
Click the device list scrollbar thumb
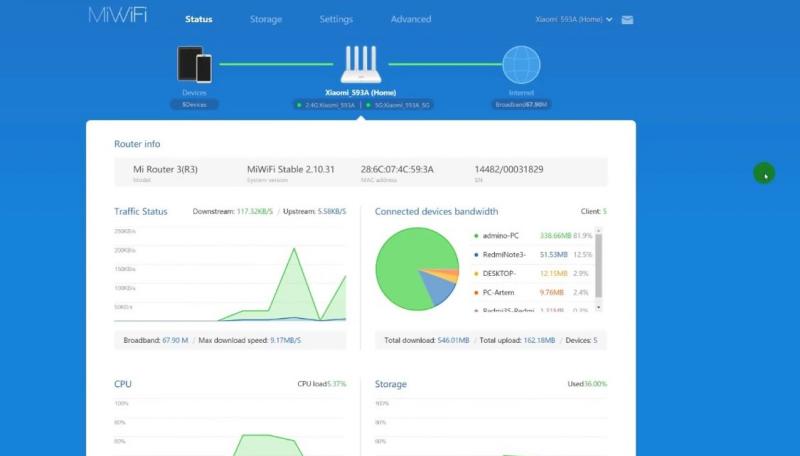pos(598,266)
